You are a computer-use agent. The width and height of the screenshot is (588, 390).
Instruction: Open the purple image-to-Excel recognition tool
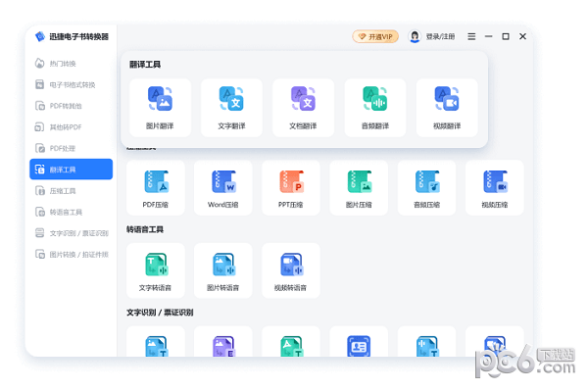pos(223,342)
